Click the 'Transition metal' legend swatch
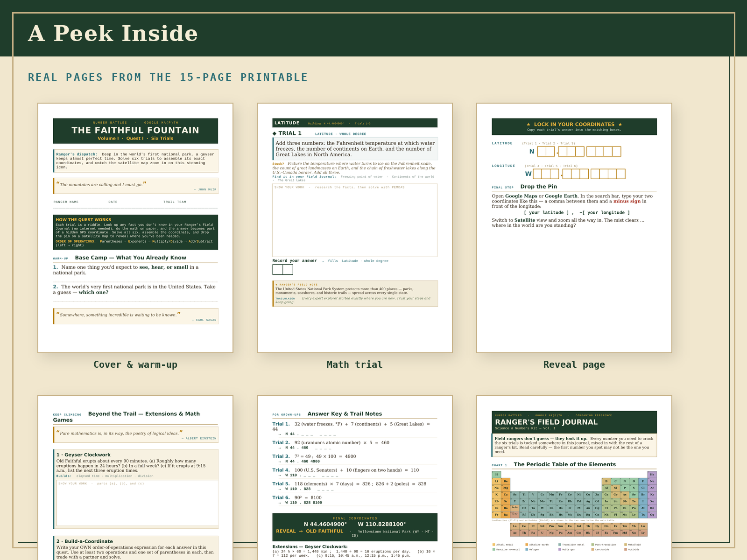Viewport: 747px width, 560px height. (x=560, y=545)
